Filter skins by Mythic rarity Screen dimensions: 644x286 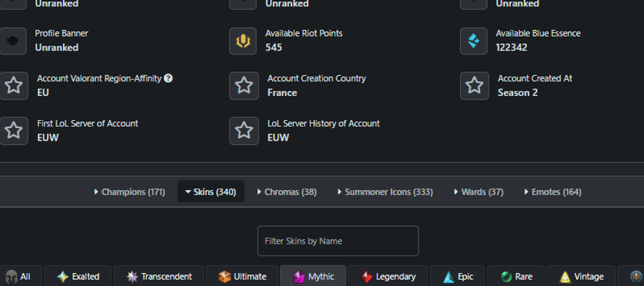coord(314,277)
